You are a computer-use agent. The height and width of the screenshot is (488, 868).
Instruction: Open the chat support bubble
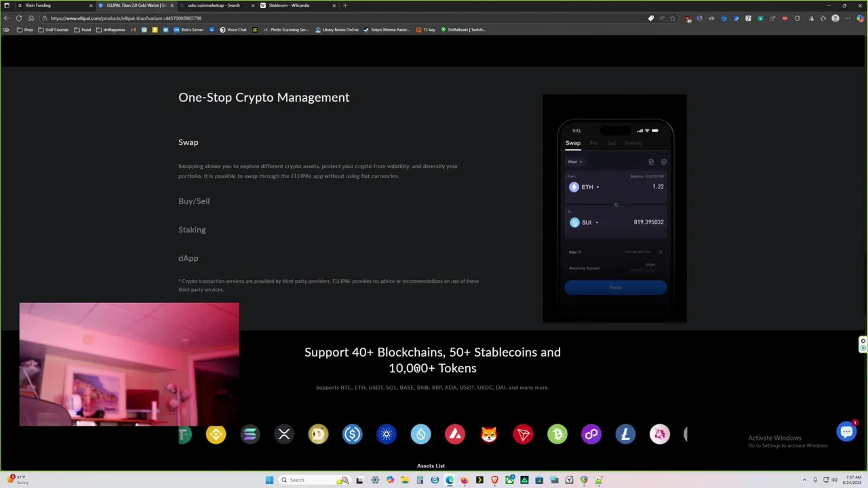(846, 431)
